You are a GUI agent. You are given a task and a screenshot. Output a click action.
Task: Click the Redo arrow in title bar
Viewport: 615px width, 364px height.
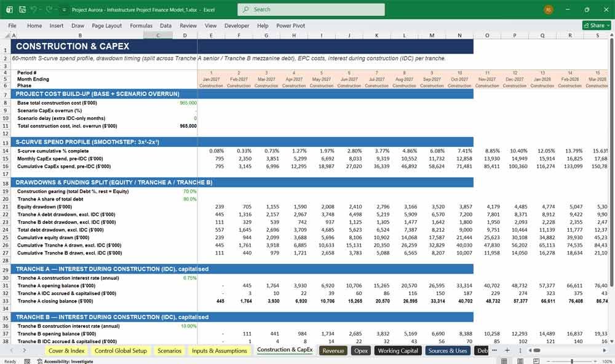(x=49, y=9)
